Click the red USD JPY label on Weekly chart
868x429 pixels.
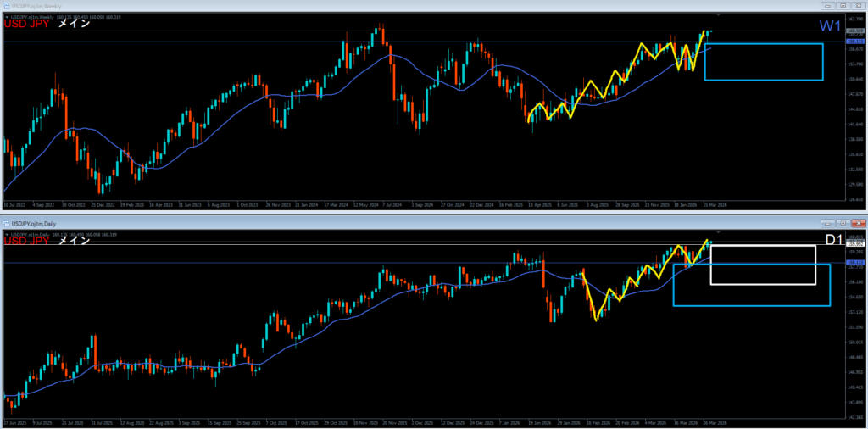(27, 25)
